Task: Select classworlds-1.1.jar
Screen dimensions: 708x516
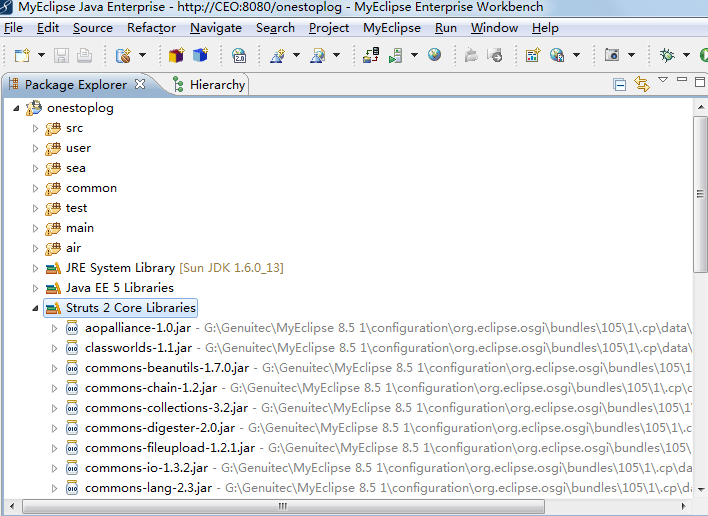Action: [138, 348]
